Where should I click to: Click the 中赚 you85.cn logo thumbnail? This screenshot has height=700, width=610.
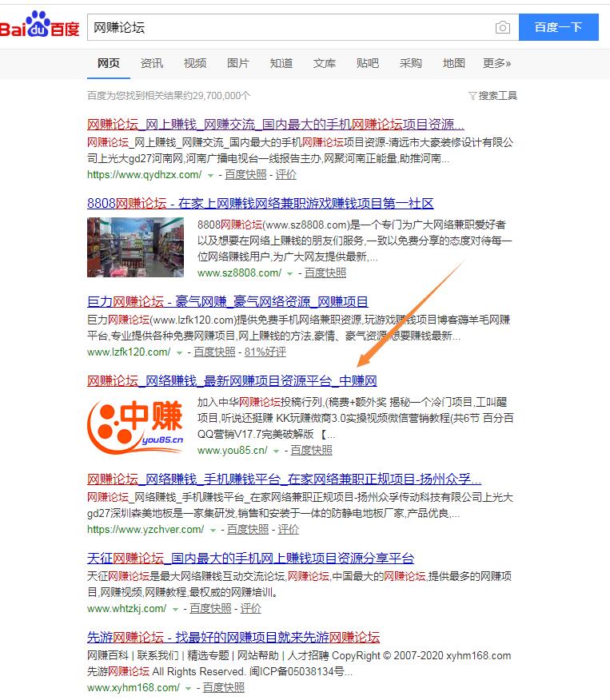click(135, 427)
